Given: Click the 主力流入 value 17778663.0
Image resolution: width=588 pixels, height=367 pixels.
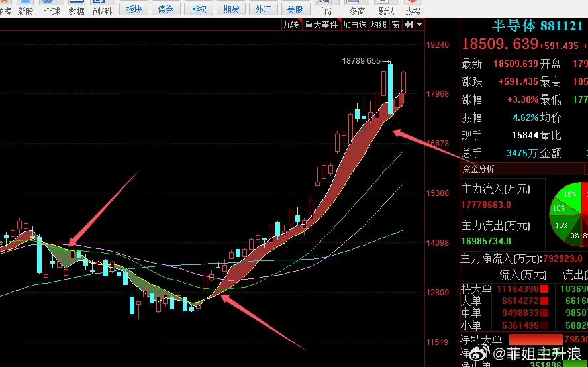Looking at the screenshot, I should [486, 205].
